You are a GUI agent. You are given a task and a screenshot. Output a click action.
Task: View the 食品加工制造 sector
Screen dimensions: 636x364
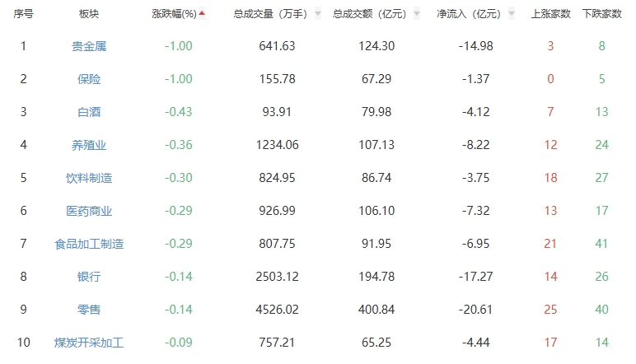pyautogui.click(x=89, y=244)
